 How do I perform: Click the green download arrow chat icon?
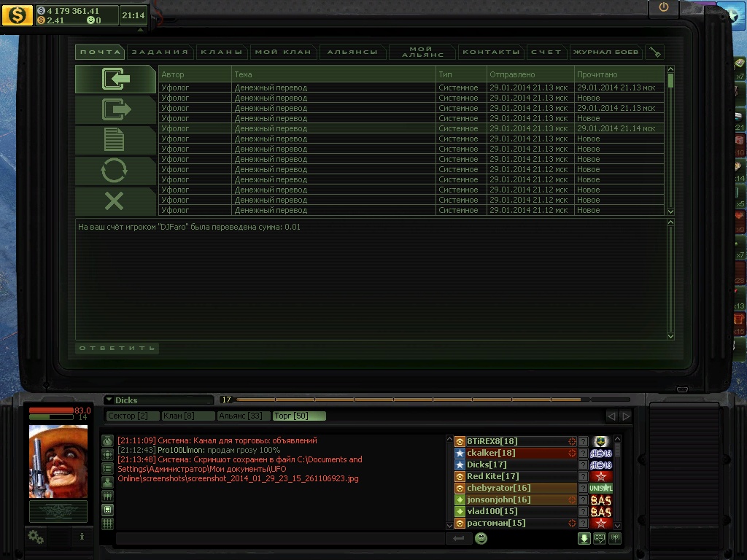[x=584, y=539]
